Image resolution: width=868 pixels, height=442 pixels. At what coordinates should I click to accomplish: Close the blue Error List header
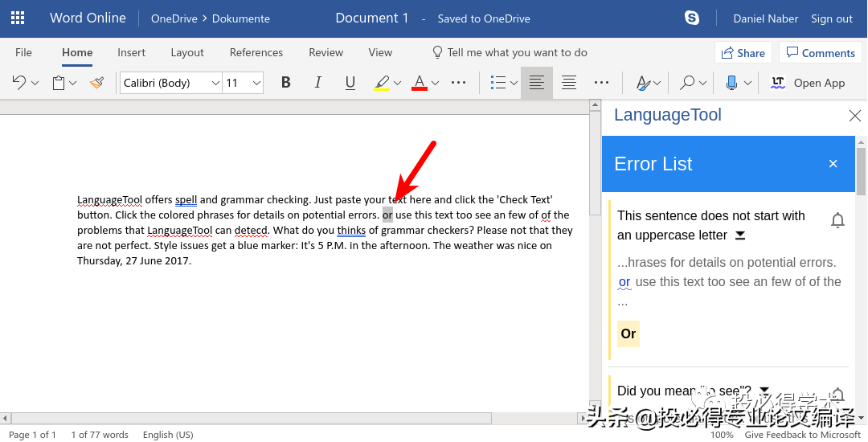point(833,164)
